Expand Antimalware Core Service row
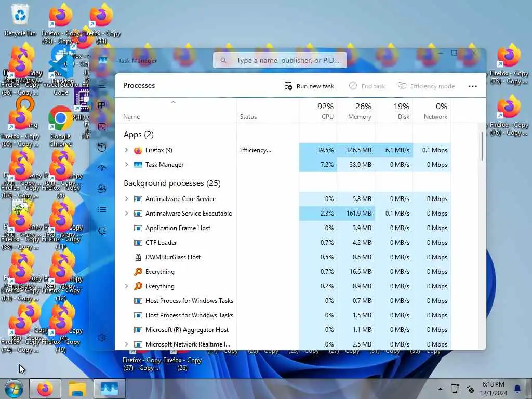The width and height of the screenshot is (532, 399). click(x=127, y=199)
